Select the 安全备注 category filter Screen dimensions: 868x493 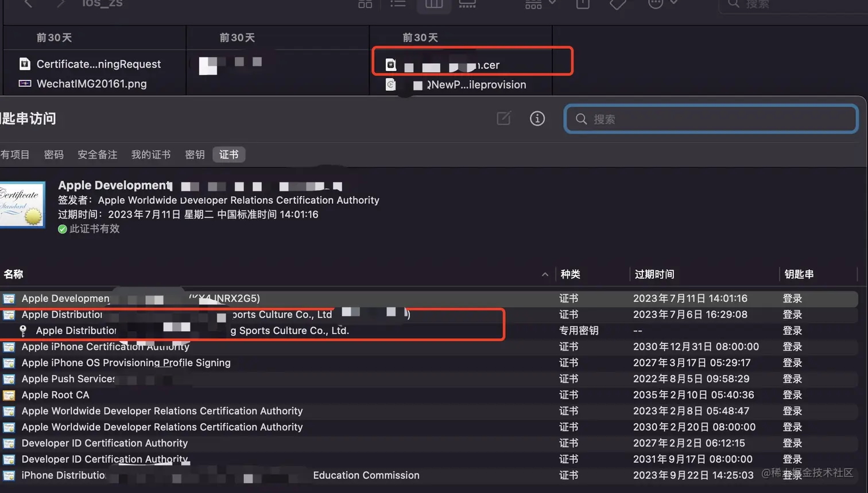(x=97, y=154)
